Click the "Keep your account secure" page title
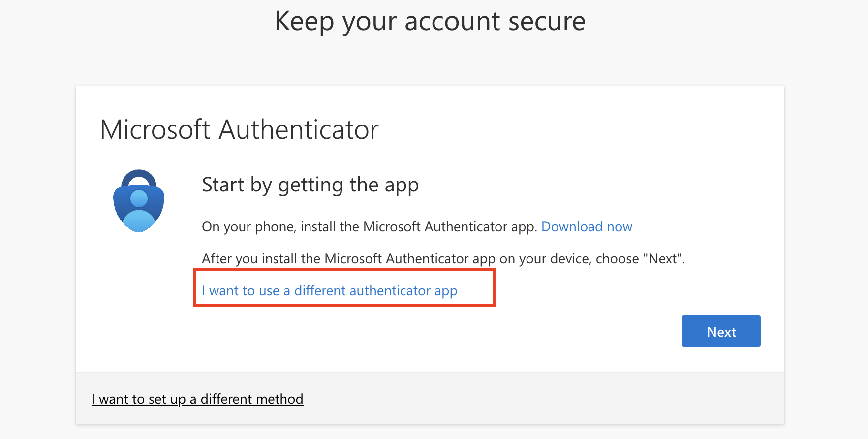Screen dimensions: 868x439 point(430,22)
